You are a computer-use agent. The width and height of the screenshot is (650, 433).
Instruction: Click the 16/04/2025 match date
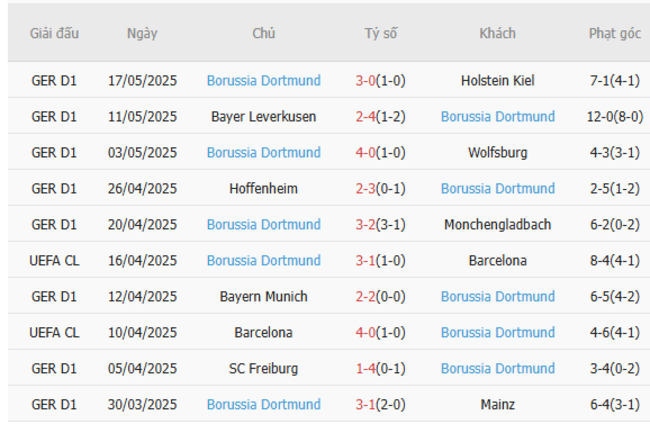(142, 260)
